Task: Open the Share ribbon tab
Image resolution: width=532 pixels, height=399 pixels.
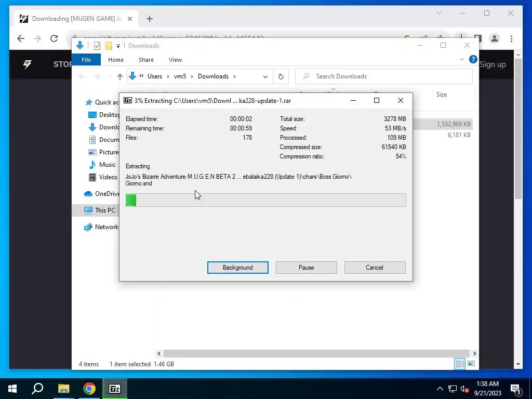Action: tap(146, 60)
